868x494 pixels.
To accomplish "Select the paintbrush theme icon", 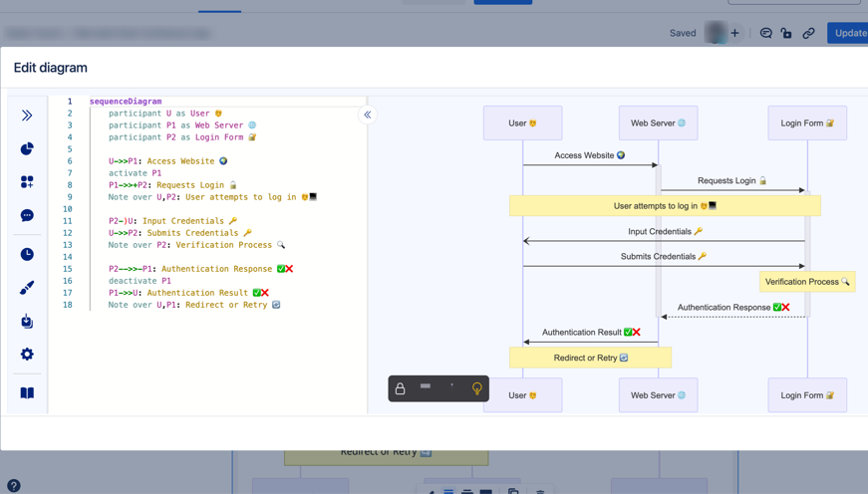I will coord(27,288).
